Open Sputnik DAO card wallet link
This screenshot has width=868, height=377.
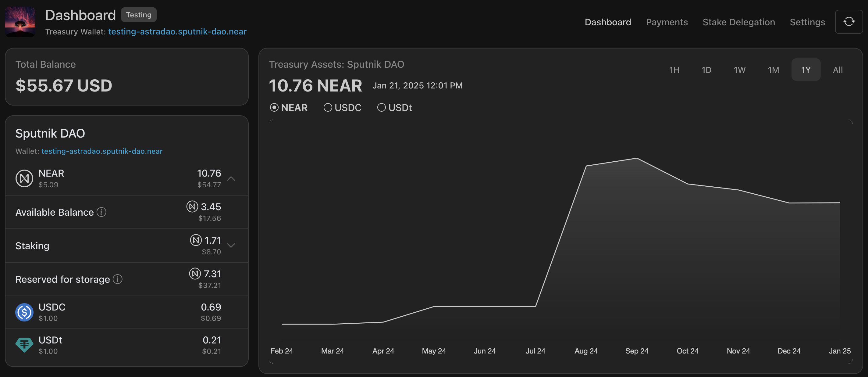coord(102,151)
